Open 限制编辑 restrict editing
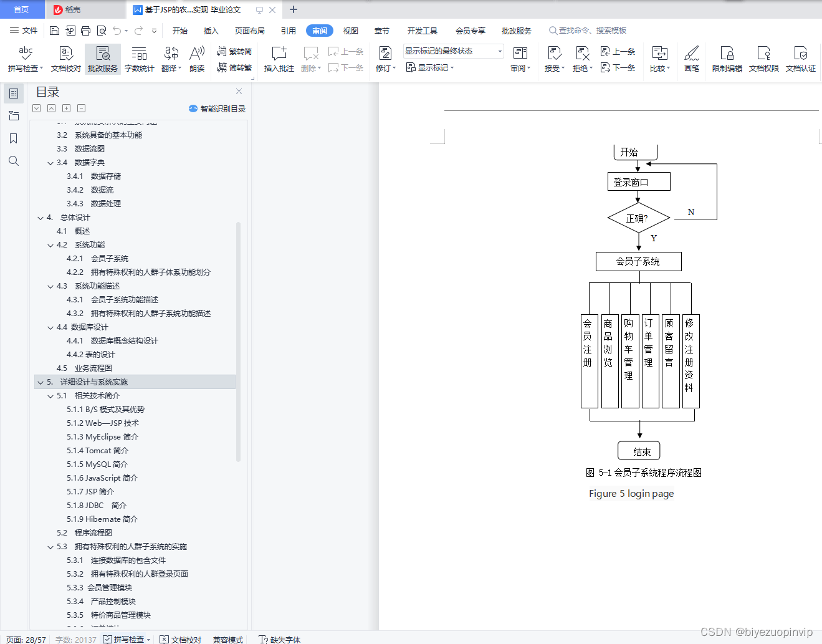Viewport: 822px width, 644px height. [x=727, y=59]
